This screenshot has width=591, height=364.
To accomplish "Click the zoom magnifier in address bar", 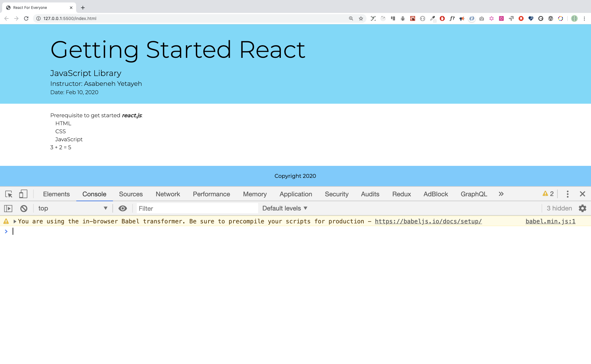I will pos(351,18).
